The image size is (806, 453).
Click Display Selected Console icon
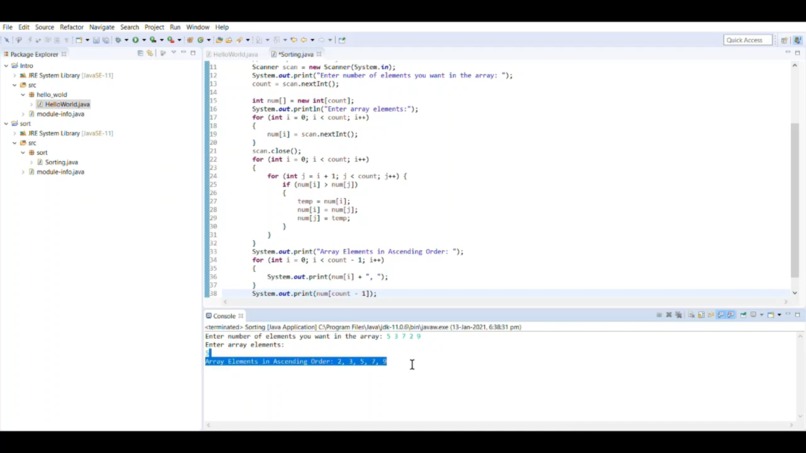[753, 315]
